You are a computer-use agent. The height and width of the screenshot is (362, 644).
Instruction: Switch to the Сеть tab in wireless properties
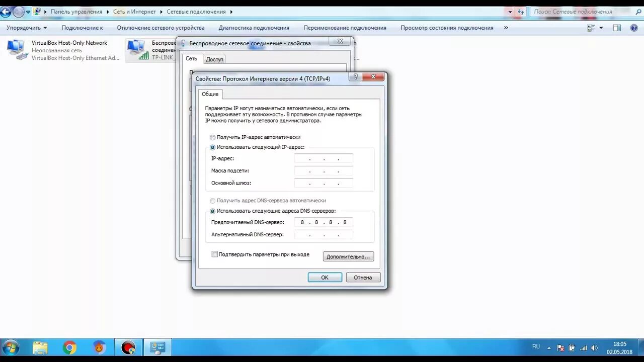tap(192, 59)
